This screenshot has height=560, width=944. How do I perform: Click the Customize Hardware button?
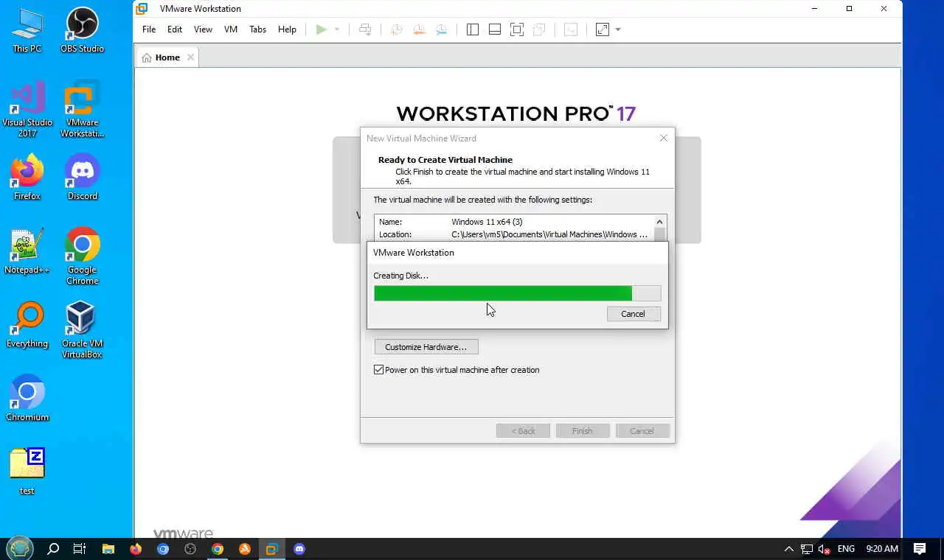pos(426,347)
